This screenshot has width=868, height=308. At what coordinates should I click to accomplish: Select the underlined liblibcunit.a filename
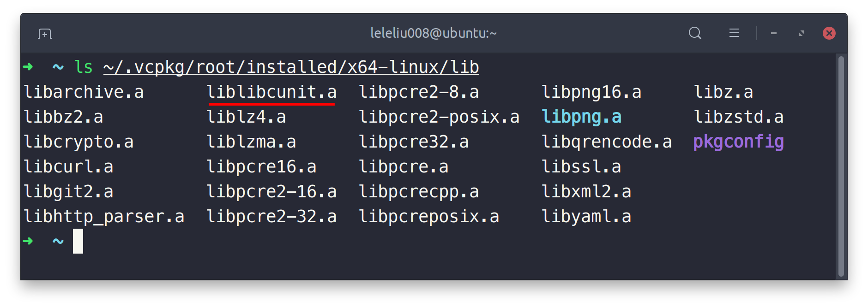point(272,92)
